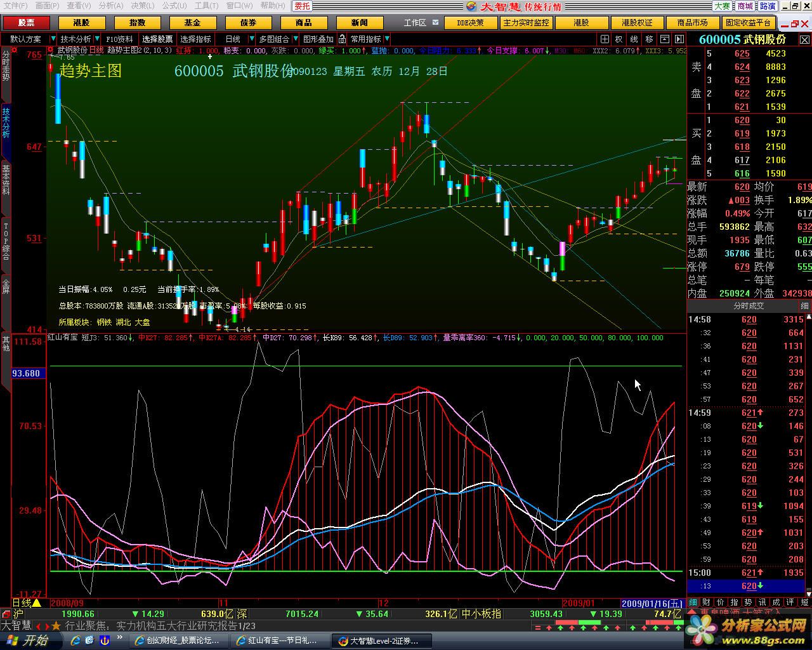Switch to 红山有宝 taskbar window
The image size is (812, 650).
point(279,640)
